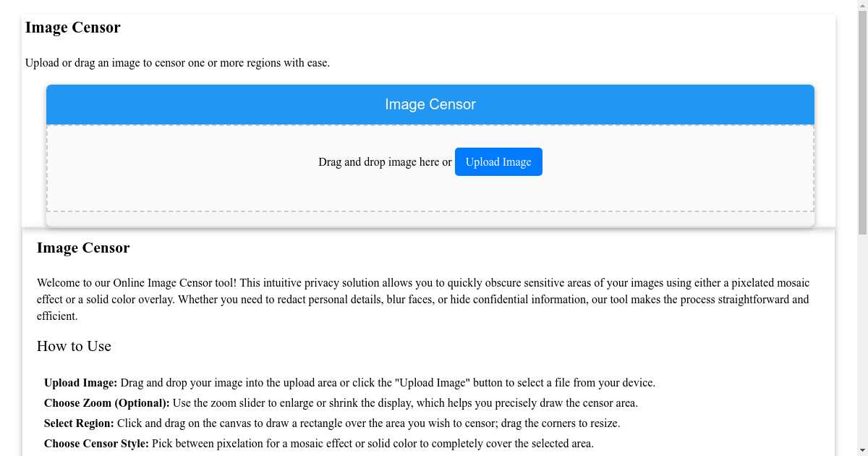
Task: Click inside the drag and drop upload area
Action: [x=430, y=195]
